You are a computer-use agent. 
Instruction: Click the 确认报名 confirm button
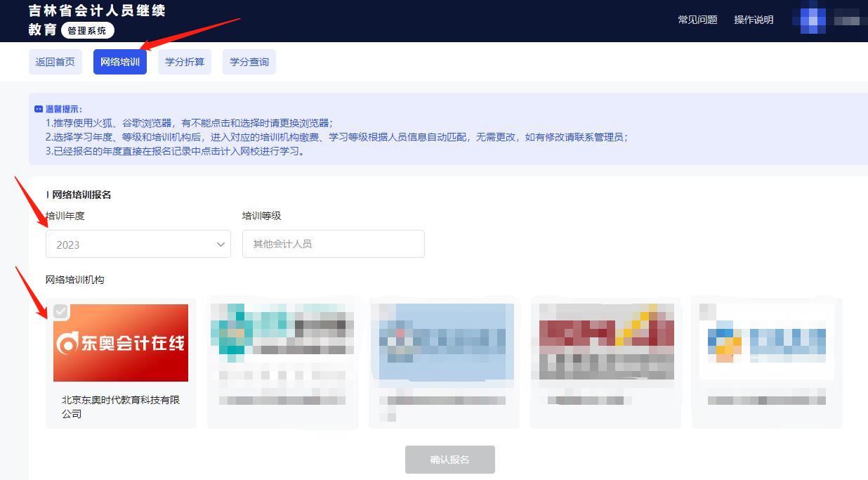click(449, 459)
